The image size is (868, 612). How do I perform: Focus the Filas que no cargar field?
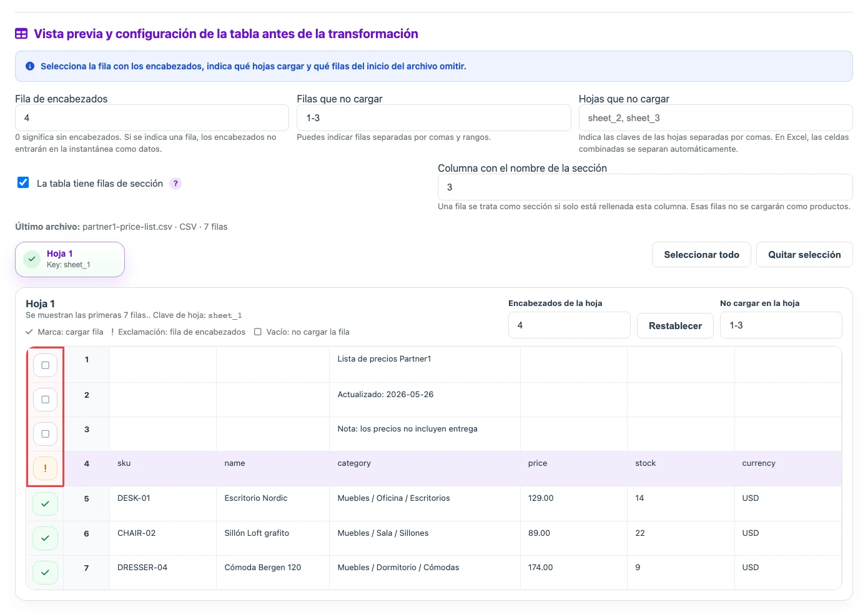coord(433,118)
